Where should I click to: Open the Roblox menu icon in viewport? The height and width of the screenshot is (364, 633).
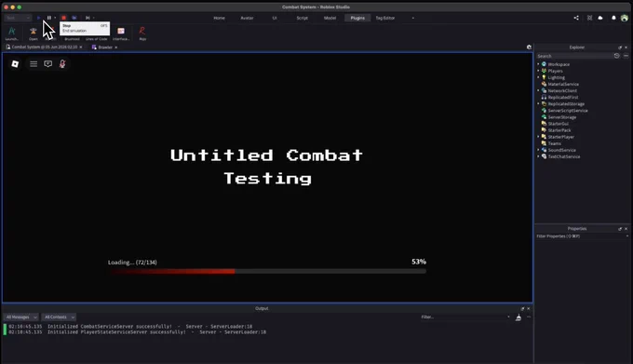point(15,63)
